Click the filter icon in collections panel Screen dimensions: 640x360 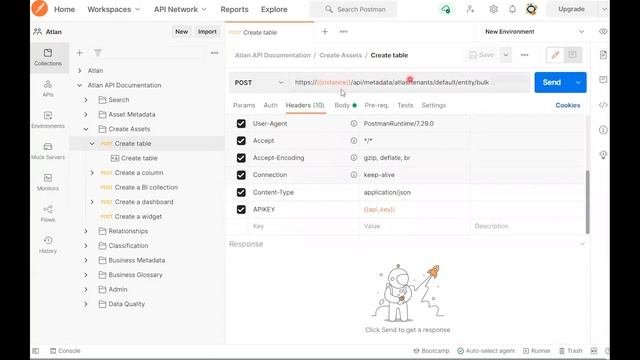98,53
